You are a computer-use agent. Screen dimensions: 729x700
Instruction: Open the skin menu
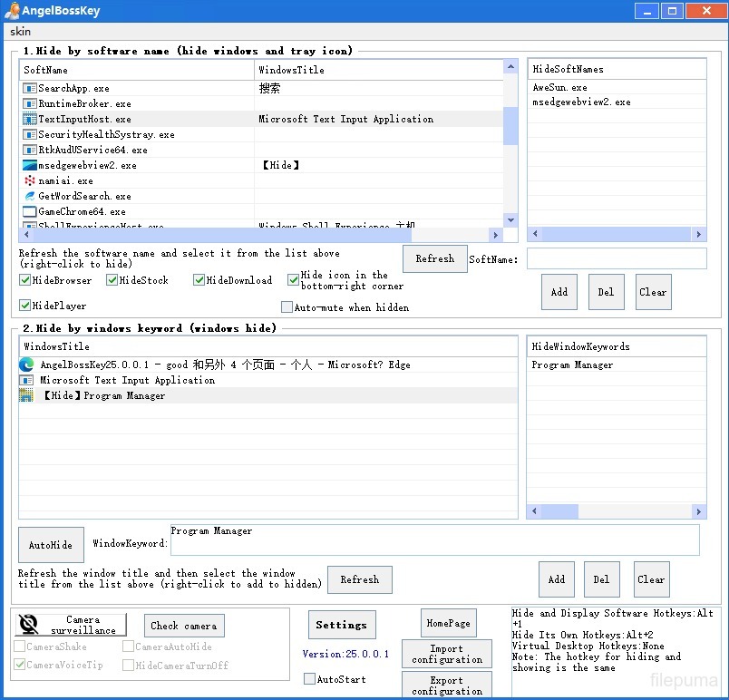tap(21, 31)
